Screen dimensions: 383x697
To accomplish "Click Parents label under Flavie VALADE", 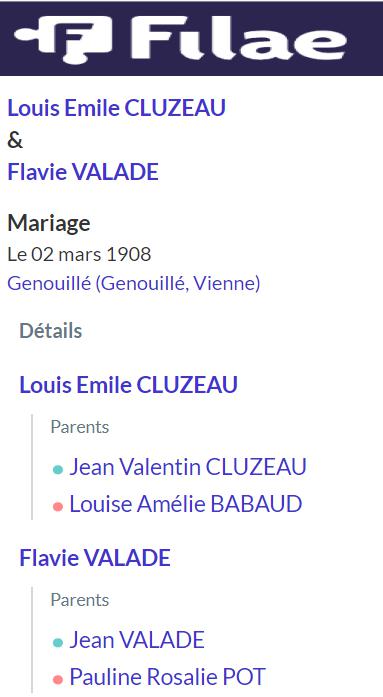I will [80, 600].
